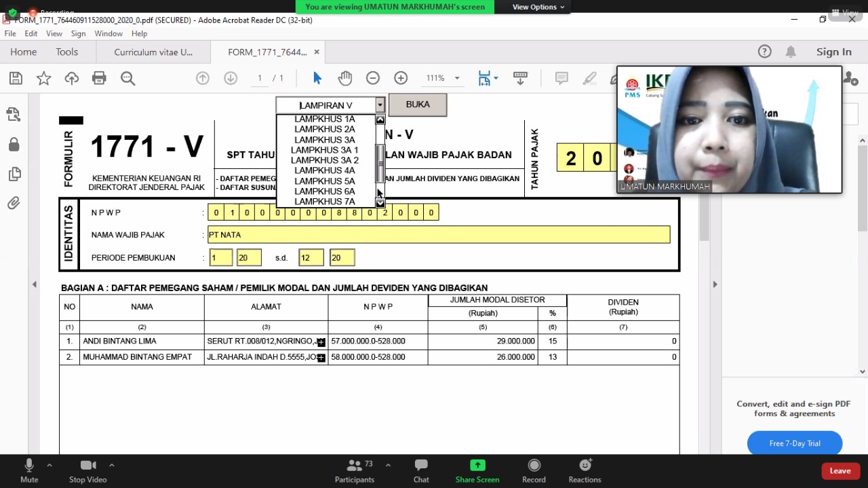The image size is (868, 488).
Task: Open the LAMPIRAN V dropdown arrow
Action: coord(380,105)
